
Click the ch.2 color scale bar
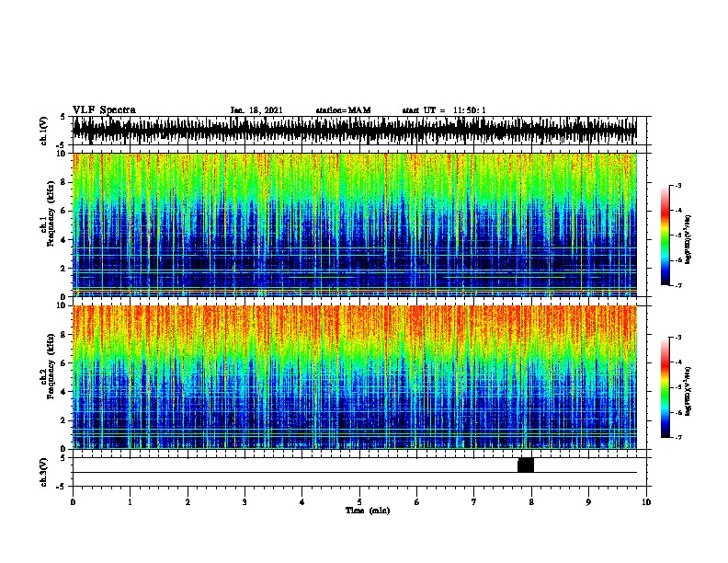tap(665, 387)
